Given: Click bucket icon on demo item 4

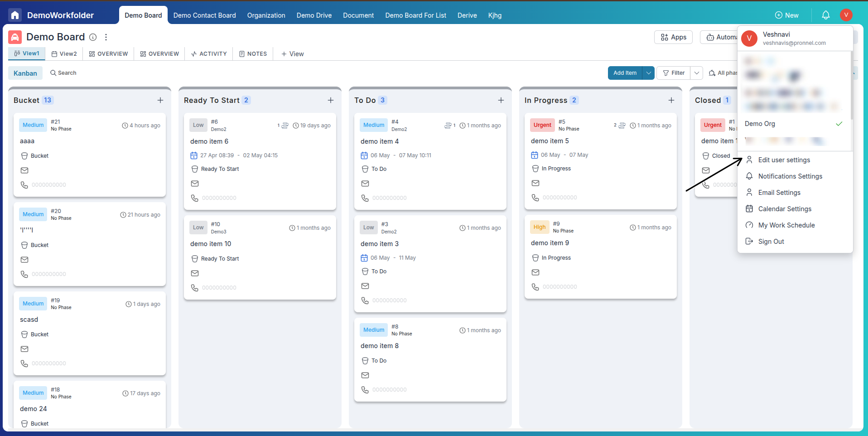Looking at the screenshot, I should pyautogui.click(x=365, y=169).
